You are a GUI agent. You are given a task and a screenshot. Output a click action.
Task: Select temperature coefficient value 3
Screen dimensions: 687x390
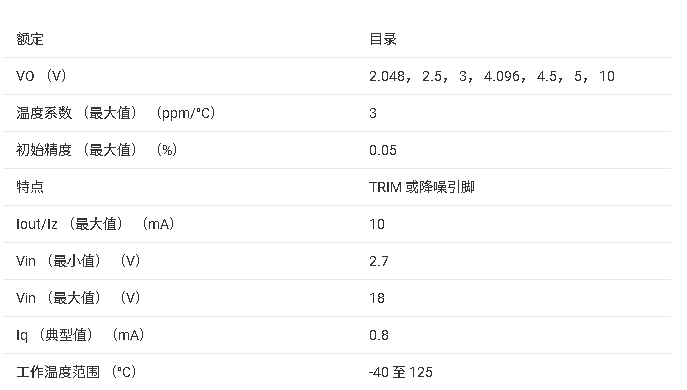(x=373, y=113)
